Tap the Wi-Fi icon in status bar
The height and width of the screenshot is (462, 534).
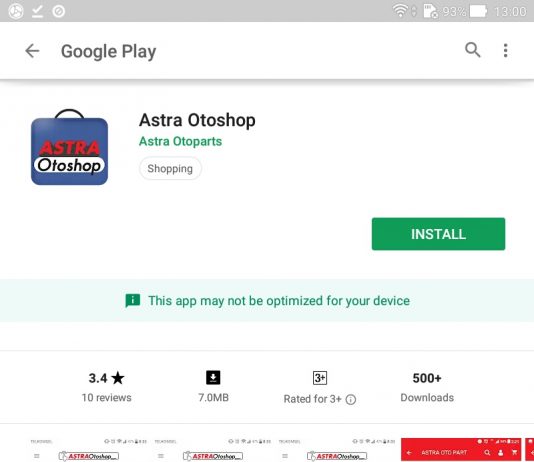400,11
